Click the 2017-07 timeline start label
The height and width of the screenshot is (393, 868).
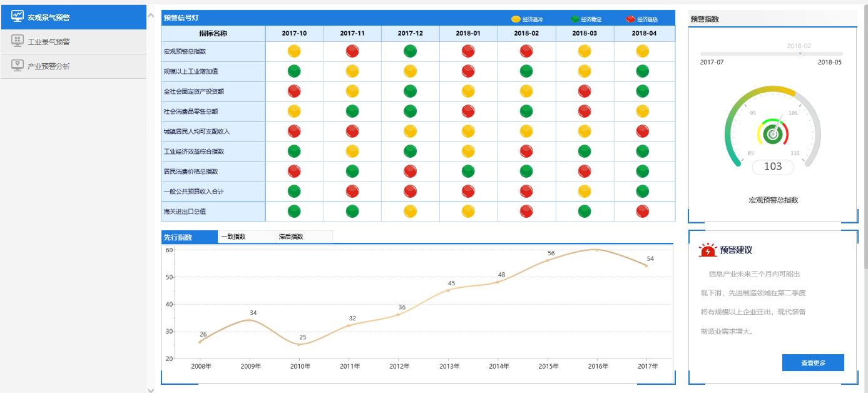pos(712,63)
